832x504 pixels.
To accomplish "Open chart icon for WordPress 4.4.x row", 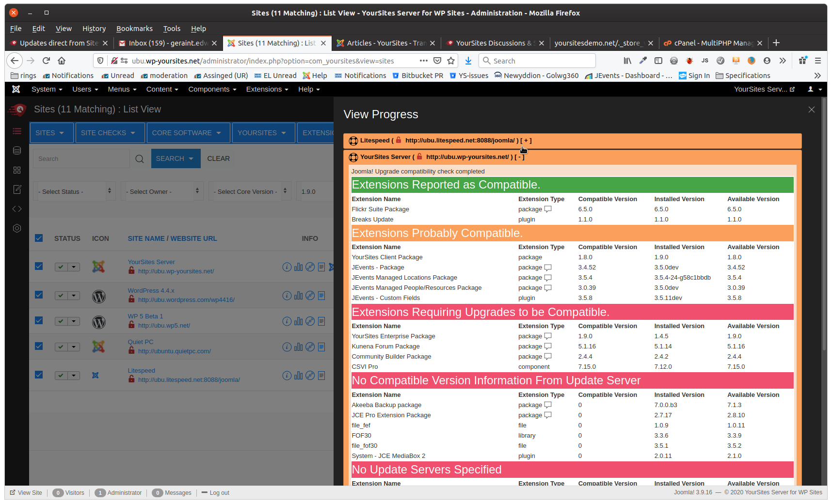I will [x=298, y=296].
